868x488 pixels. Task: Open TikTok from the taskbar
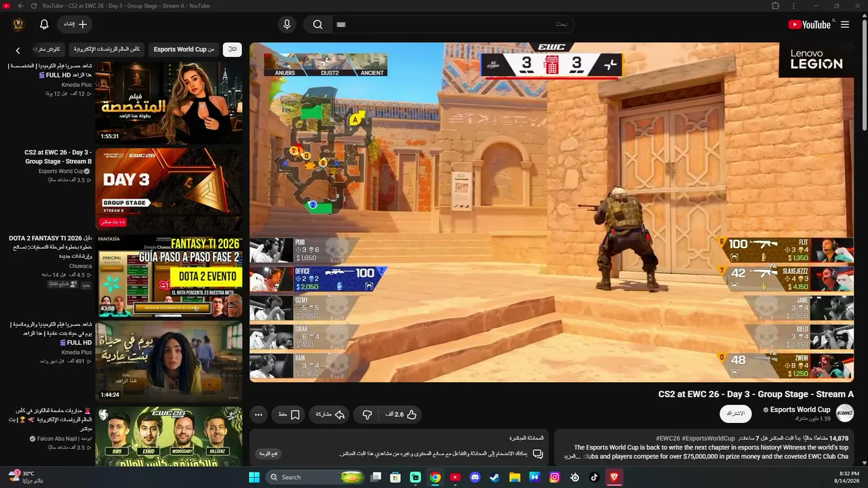(595, 477)
